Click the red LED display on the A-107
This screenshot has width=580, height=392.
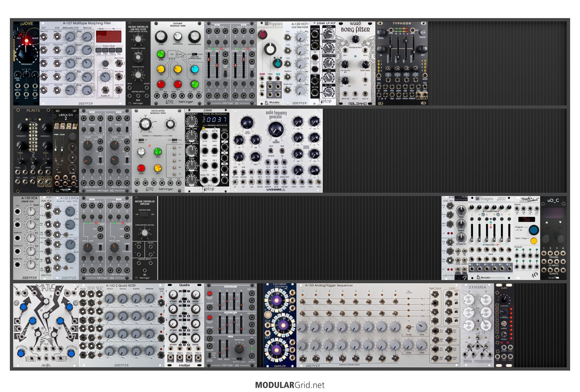click(108, 37)
